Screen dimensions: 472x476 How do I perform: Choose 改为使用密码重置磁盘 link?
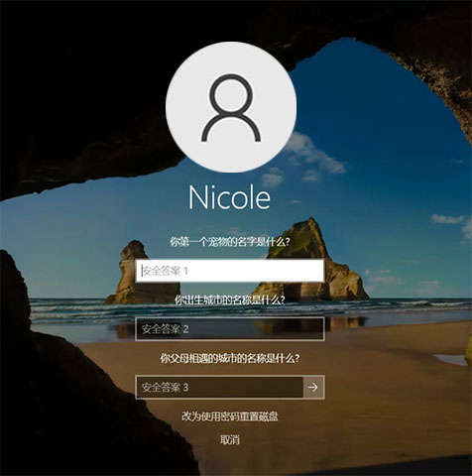(230, 416)
